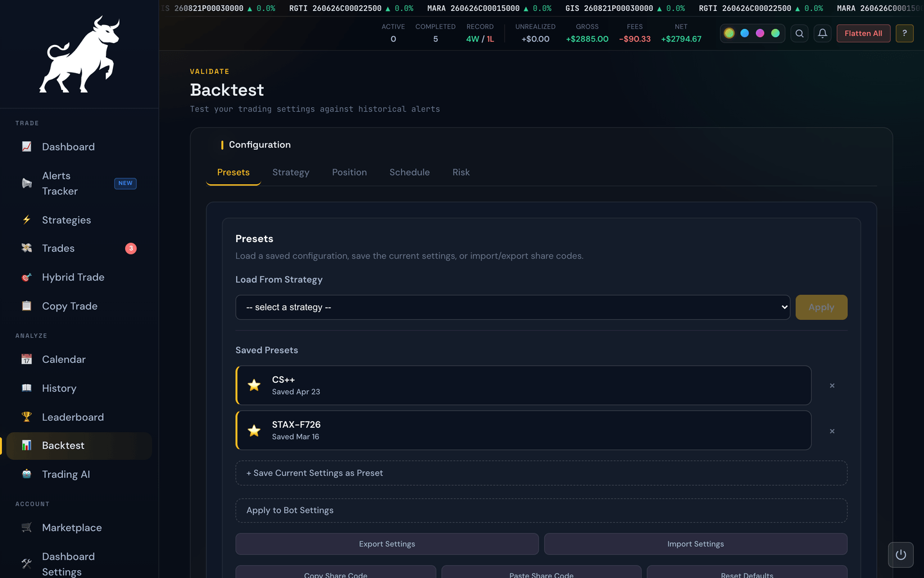Image resolution: width=924 pixels, height=578 pixels.
Task: Select the mint green theme color dot
Action: pos(776,33)
